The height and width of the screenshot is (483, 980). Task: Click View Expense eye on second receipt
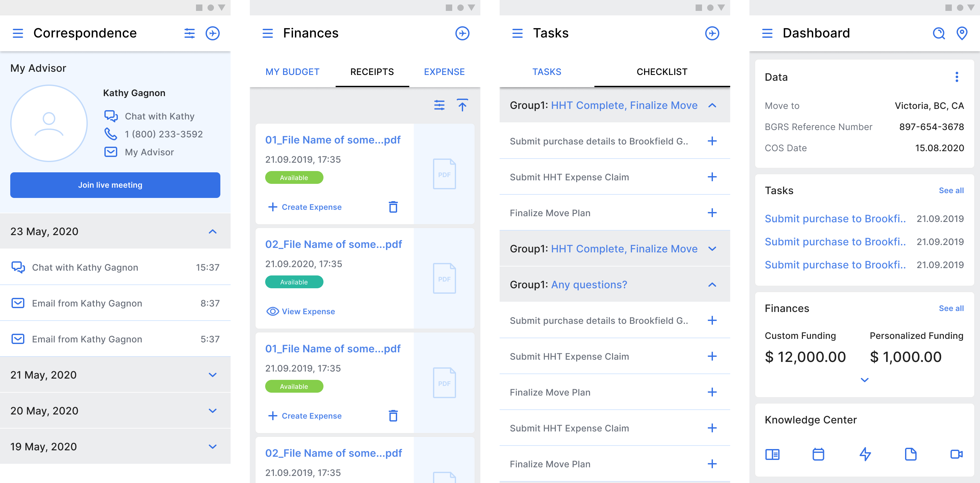273,311
